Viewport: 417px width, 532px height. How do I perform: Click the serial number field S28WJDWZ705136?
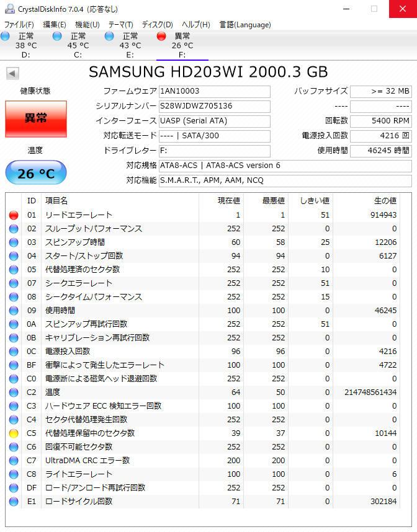(215, 106)
